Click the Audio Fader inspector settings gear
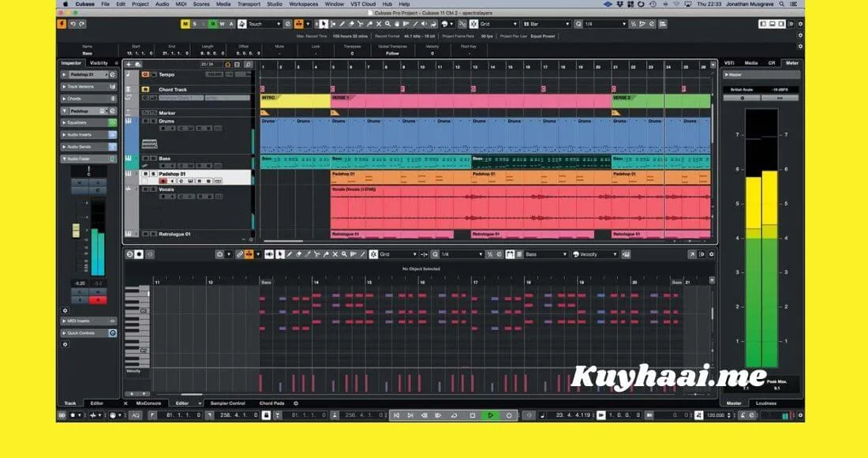Screen dimensions: 868x458 click(65, 310)
